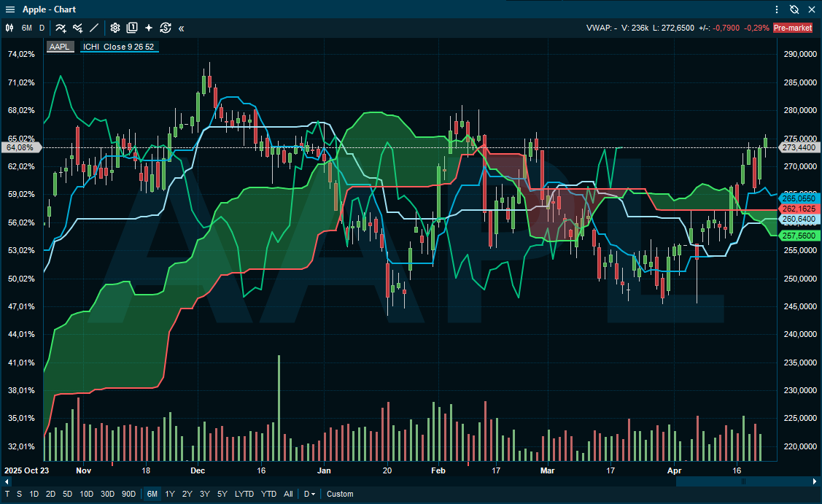Open the chart layouts icon with number 1
Image resolution: width=822 pixels, height=504 pixels.
132,28
